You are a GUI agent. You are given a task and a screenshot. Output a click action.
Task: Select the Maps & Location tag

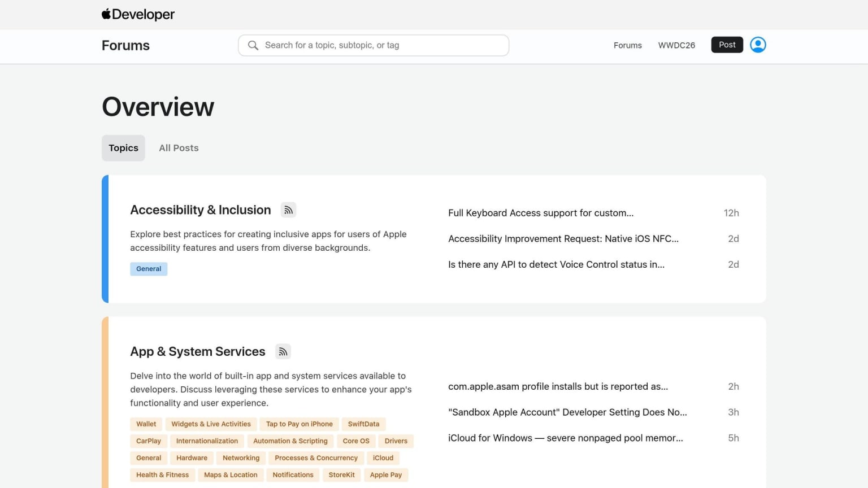(231, 475)
